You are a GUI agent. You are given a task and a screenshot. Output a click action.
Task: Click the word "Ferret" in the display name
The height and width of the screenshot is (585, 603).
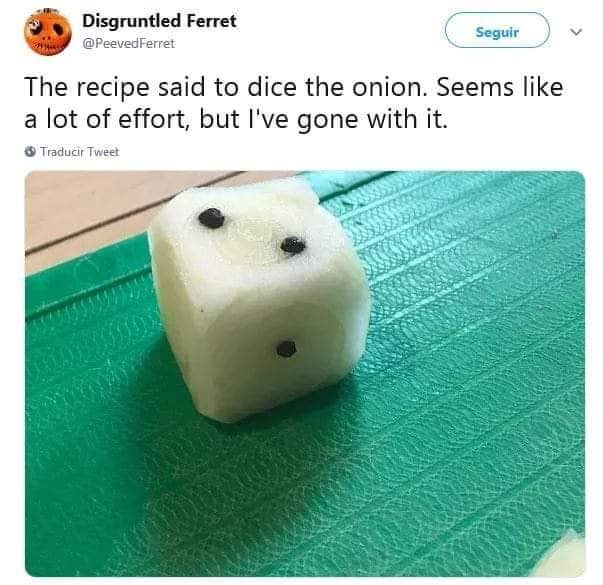(x=212, y=21)
